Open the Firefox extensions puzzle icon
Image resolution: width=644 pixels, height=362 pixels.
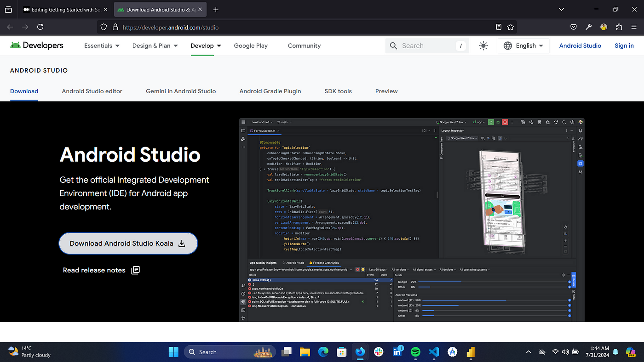[619, 27]
